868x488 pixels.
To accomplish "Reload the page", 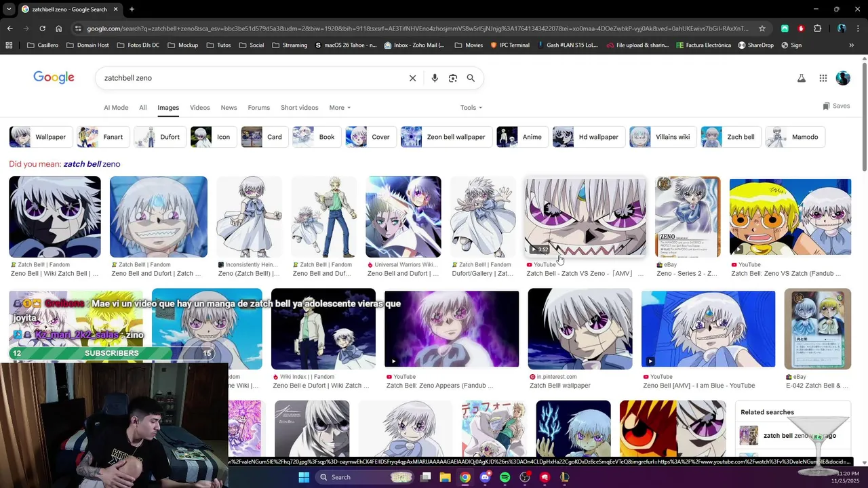I will tap(42, 28).
